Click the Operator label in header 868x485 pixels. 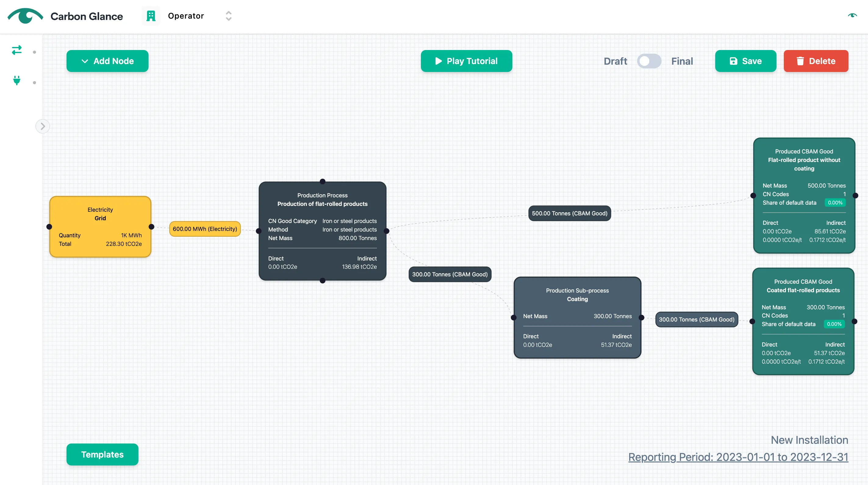[186, 16]
